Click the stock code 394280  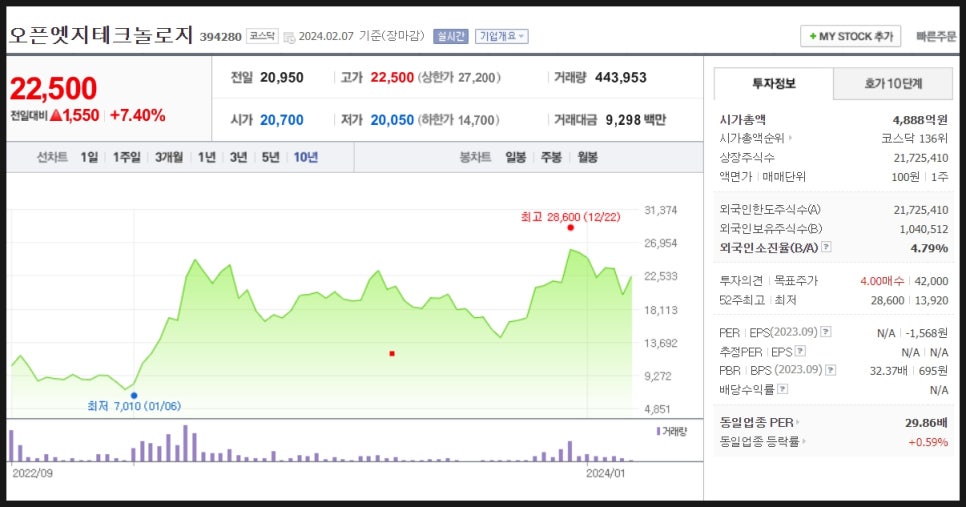[x=221, y=37]
